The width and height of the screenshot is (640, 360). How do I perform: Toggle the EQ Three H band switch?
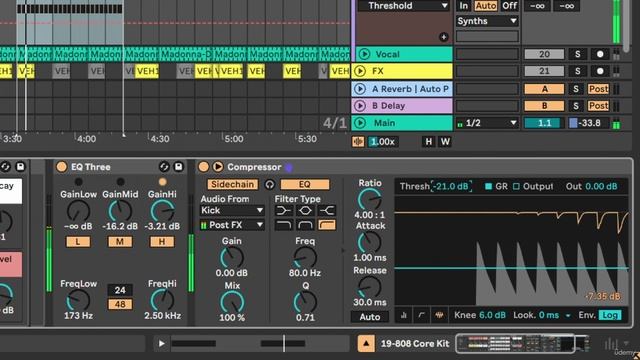pyautogui.click(x=162, y=242)
